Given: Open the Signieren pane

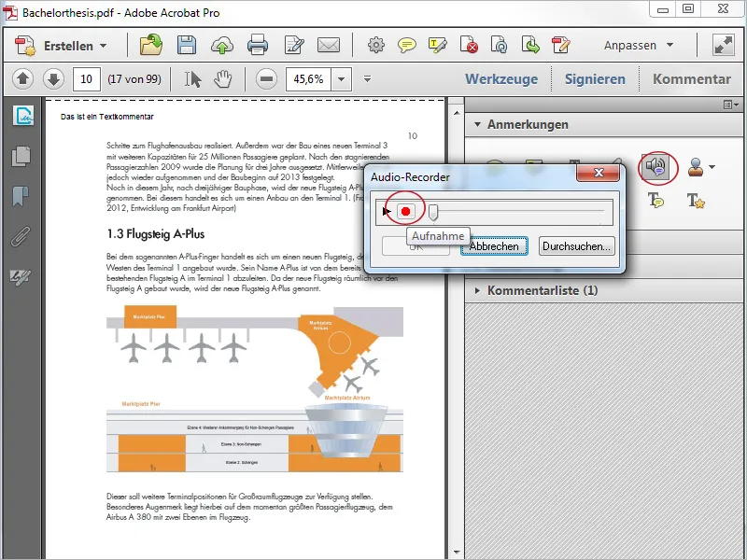Looking at the screenshot, I should [595, 79].
